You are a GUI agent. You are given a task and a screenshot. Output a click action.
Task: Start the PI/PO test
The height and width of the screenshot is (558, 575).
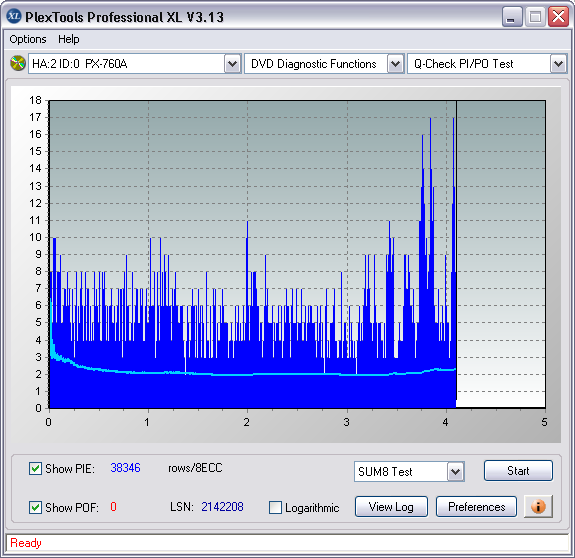tap(518, 471)
